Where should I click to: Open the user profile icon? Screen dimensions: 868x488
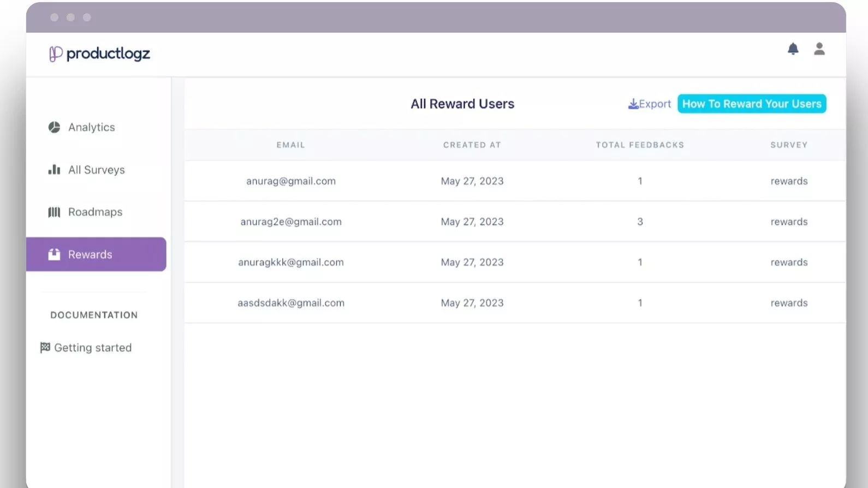[819, 49]
